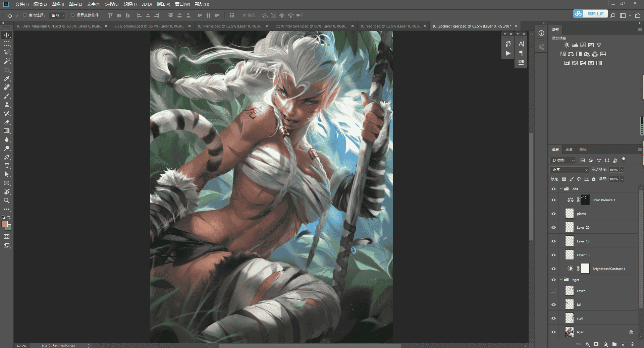This screenshot has width=644, height=348.
Task: Add a Brightness/Contrast adjustment from Adjustments panel
Action: pyautogui.click(x=567, y=45)
